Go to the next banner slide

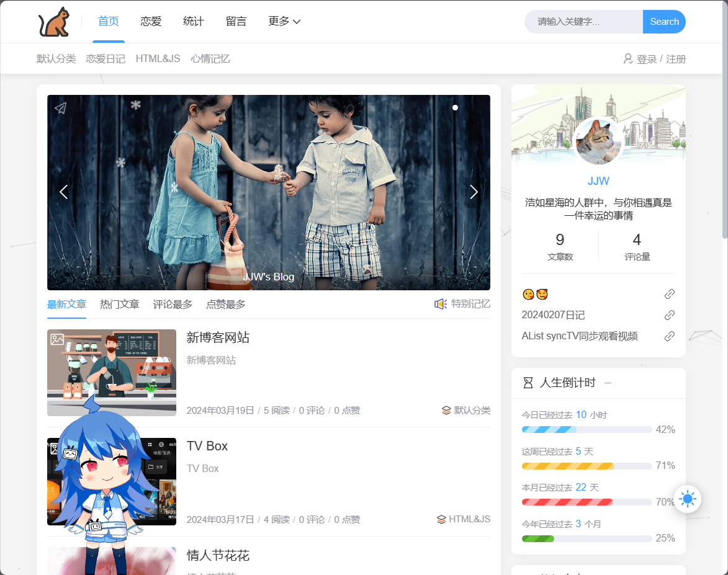point(474,192)
